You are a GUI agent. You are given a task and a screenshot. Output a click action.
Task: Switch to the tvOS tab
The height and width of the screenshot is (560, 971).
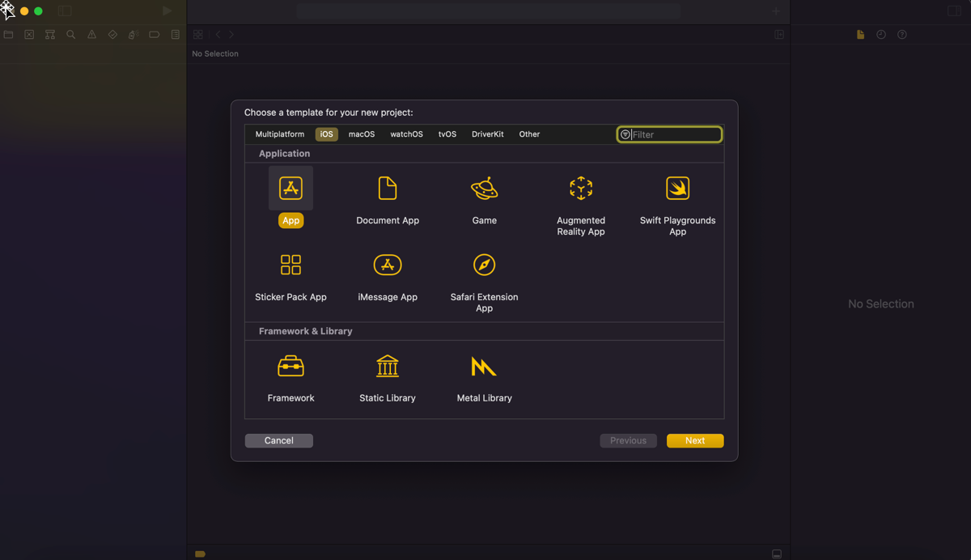pyautogui.click(x=447, y=134)
